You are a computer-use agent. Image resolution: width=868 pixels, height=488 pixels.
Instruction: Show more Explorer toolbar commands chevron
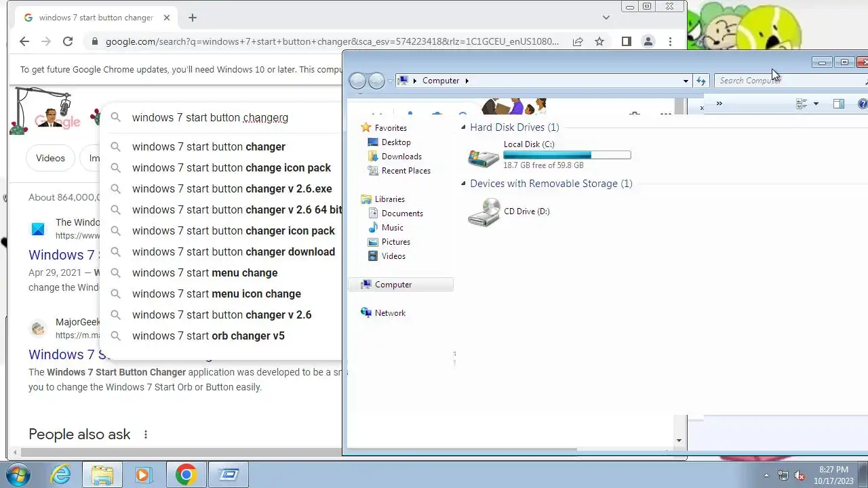[x=719, y=104]
